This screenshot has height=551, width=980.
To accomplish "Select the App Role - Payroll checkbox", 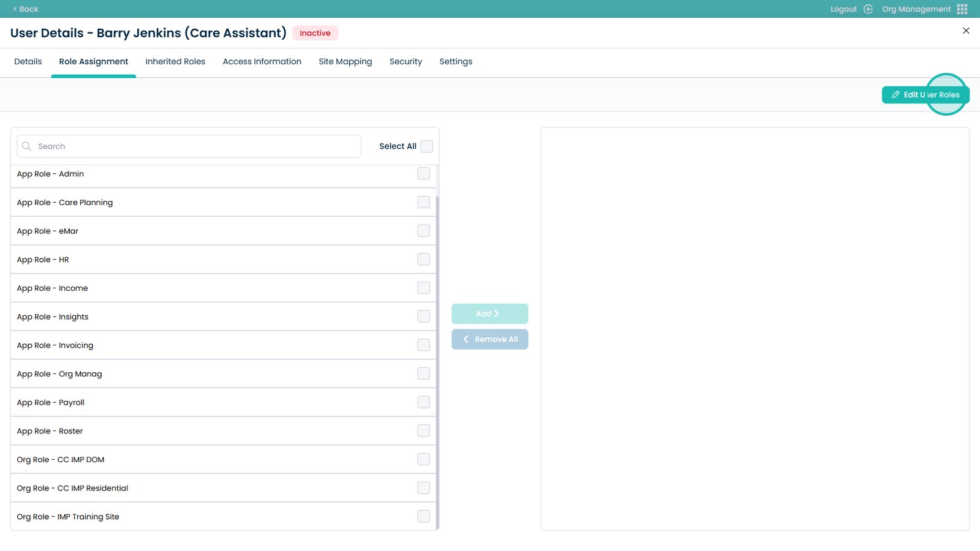I will pos(423,402).
